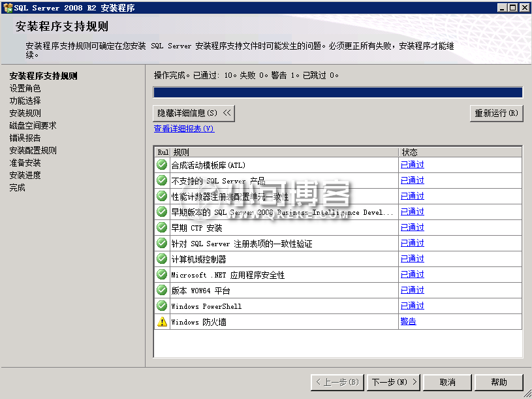
Task: Select 准备安装 step in sidebar
Action: point(25,163)
